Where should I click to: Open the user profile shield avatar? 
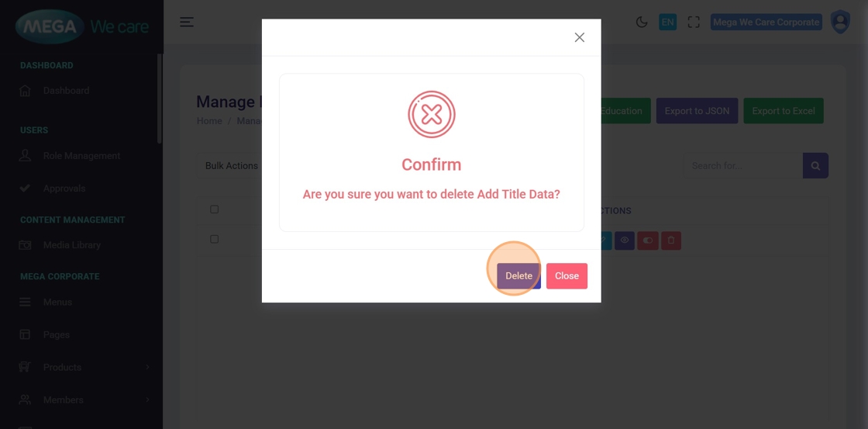tap(840, 22)
